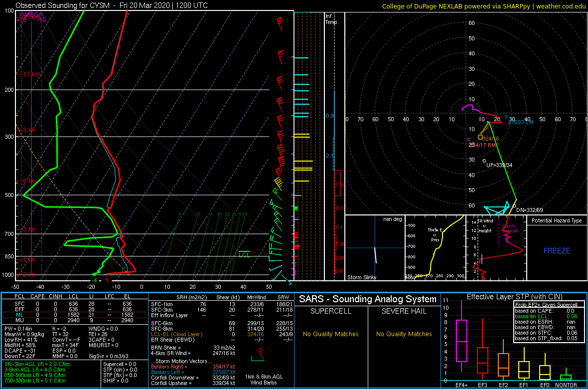Select No Quality Matches under SUPERCELL
Image resolution: width=588 pixels, height=389 pixels.
[x=331, y=334]
